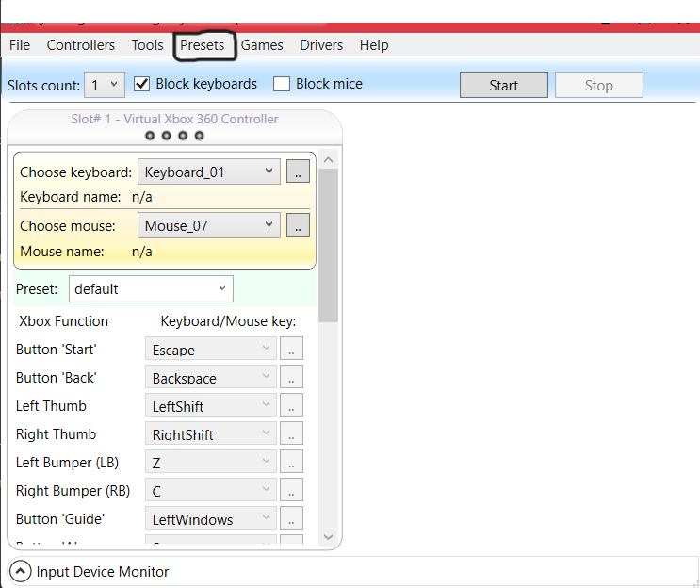The width and height of the screenshot is (700, 588).
Task: Open the Presets menu
Action: (203, 45)
